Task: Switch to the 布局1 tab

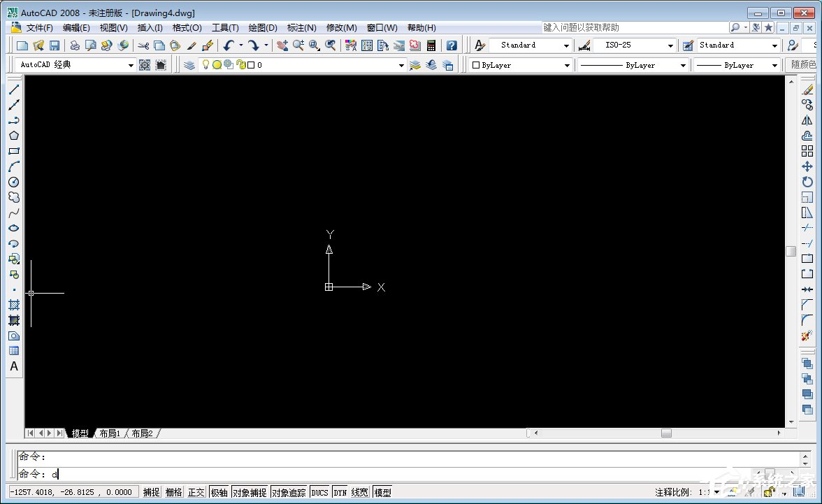Action: (x=109, y=433)
